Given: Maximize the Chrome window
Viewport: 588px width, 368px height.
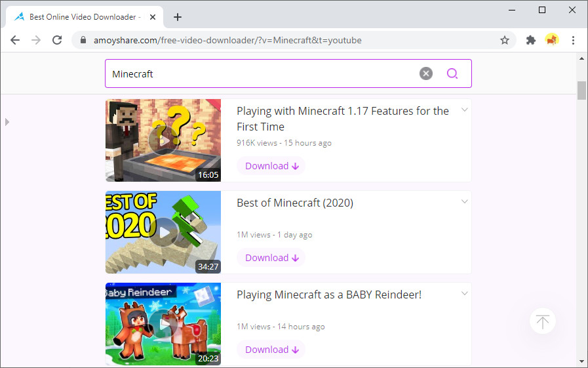Looking at the screenshot, I should pos(542,10).
